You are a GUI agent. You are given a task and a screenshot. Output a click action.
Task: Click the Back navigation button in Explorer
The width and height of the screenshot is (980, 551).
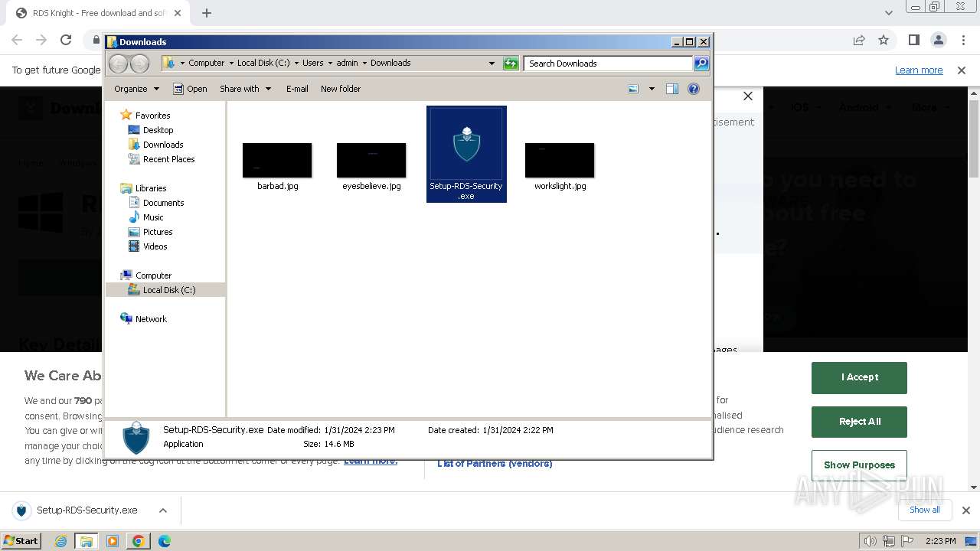click(x=118, y=64)
